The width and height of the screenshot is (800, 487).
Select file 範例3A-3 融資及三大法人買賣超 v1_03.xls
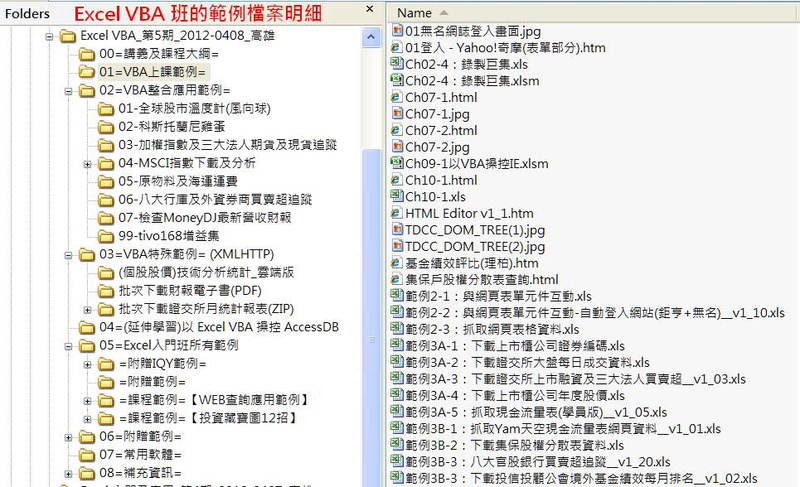(576, 379)
